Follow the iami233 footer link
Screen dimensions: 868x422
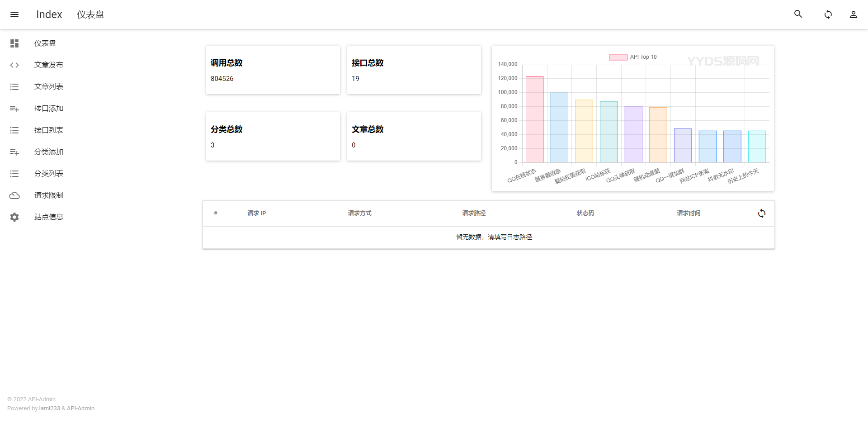[49, 408]
